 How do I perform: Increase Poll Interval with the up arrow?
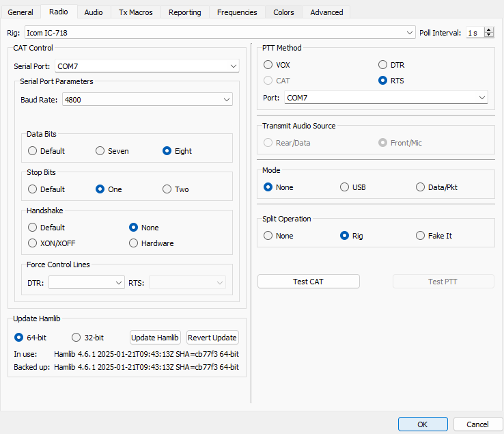click(489, 29)
